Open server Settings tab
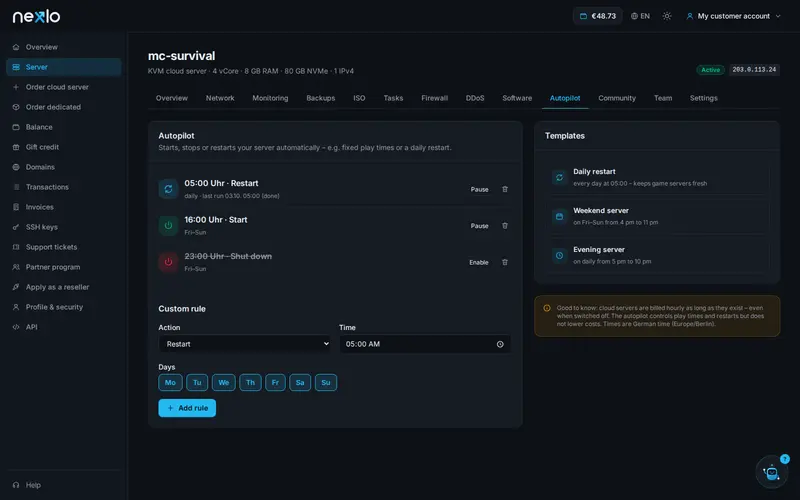The image size is (800, 500). [704, 98]
